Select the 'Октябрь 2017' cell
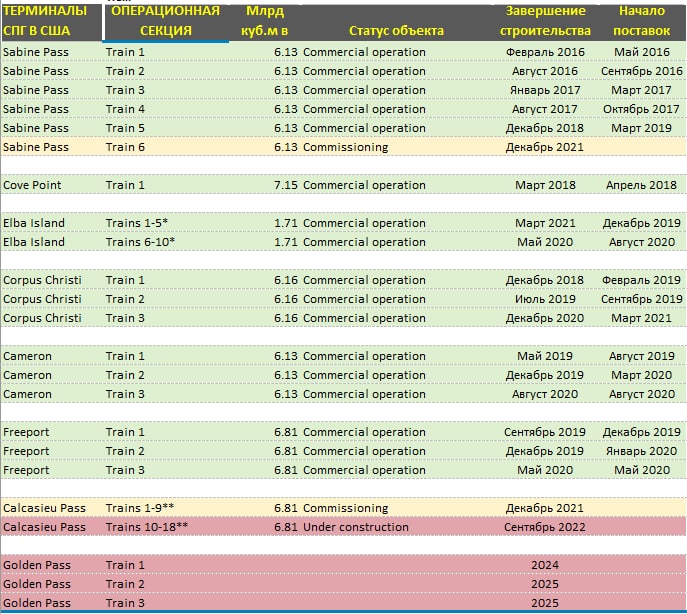 click(x=641, y=109)
